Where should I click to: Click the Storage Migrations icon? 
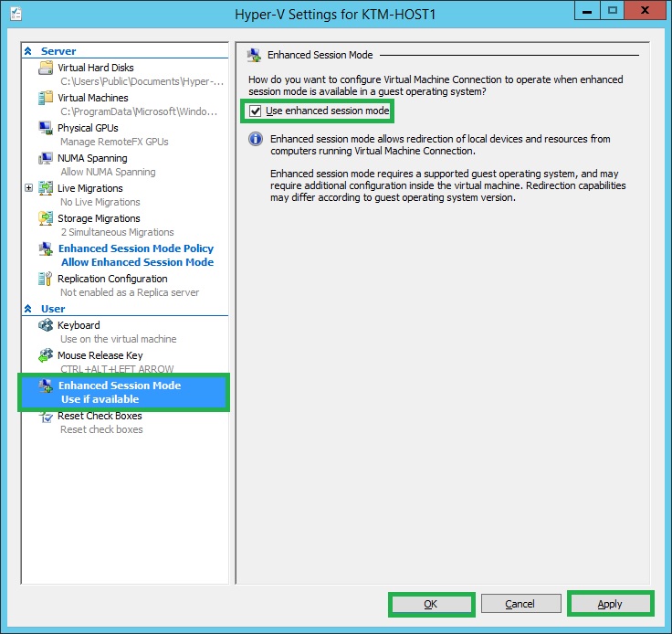coord(46,218)
